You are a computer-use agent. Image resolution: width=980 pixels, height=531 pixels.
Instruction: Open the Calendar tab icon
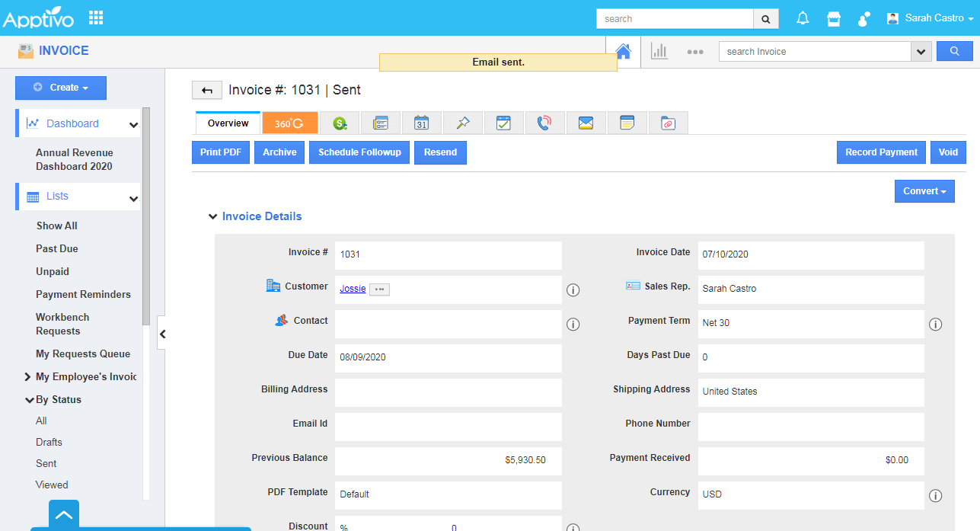(x=421, y=123)
